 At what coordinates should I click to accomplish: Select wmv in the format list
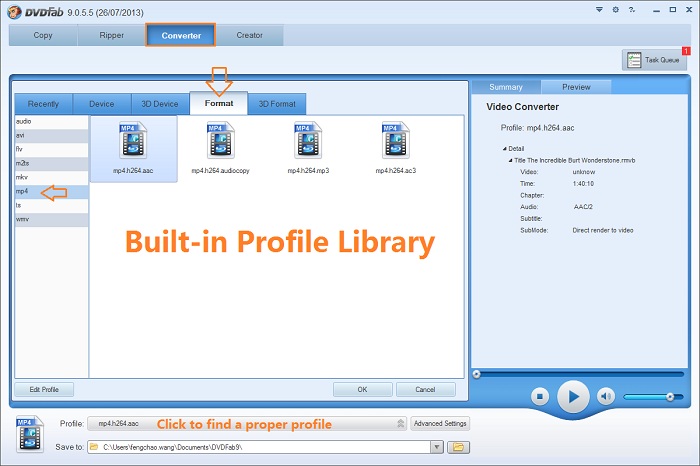(x=51, y=219)
